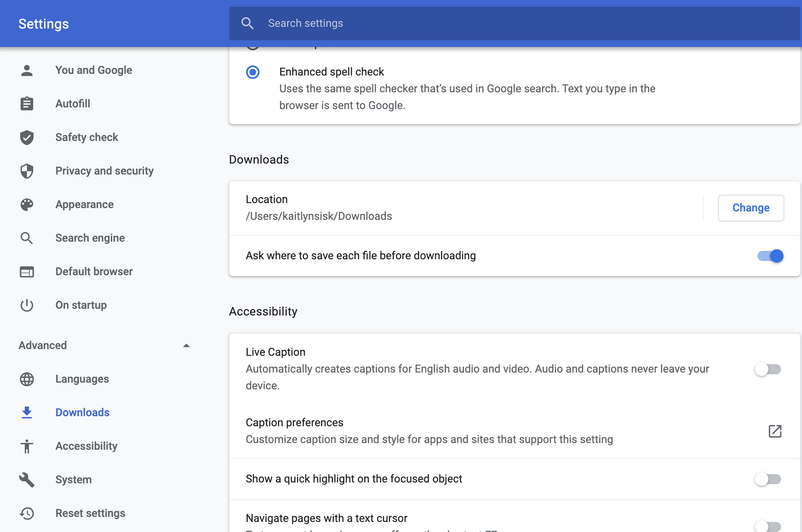The height and width of the screenshot is (532, 802).
Task: Click the palette icon for Appearance
Action: (27, 204)
